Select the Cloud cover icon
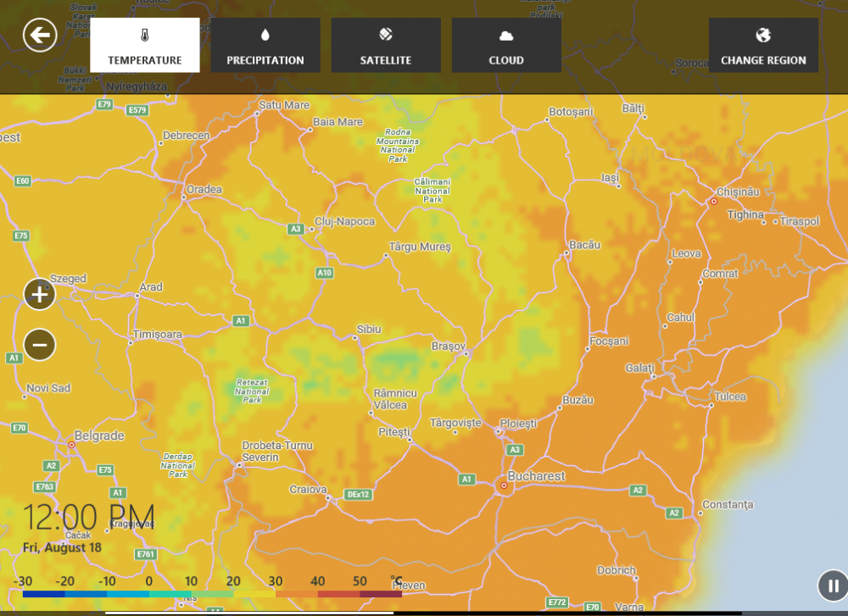 tap(506, 35)
